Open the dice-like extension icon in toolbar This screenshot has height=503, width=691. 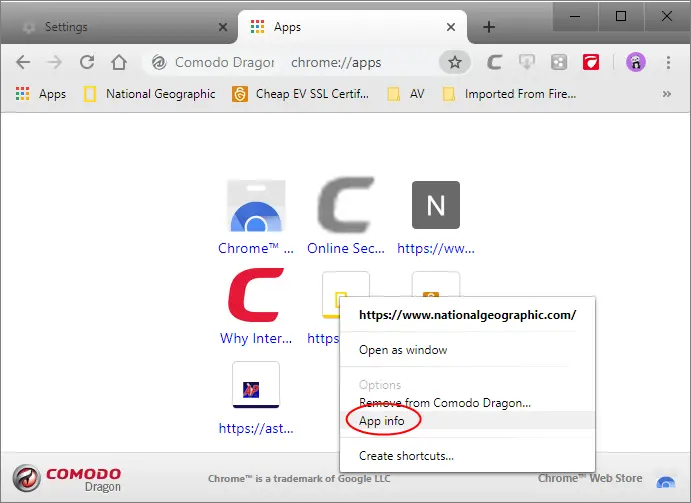coord(559,62)
